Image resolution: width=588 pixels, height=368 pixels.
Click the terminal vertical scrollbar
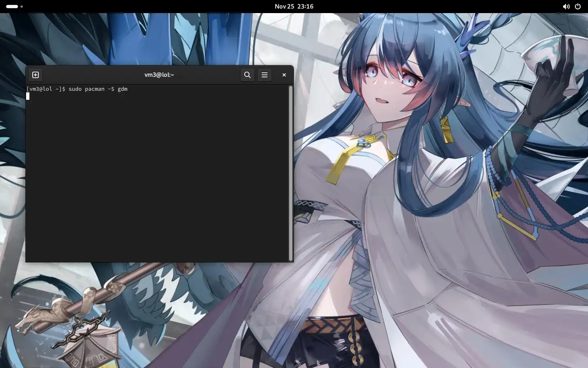[291, 173]
